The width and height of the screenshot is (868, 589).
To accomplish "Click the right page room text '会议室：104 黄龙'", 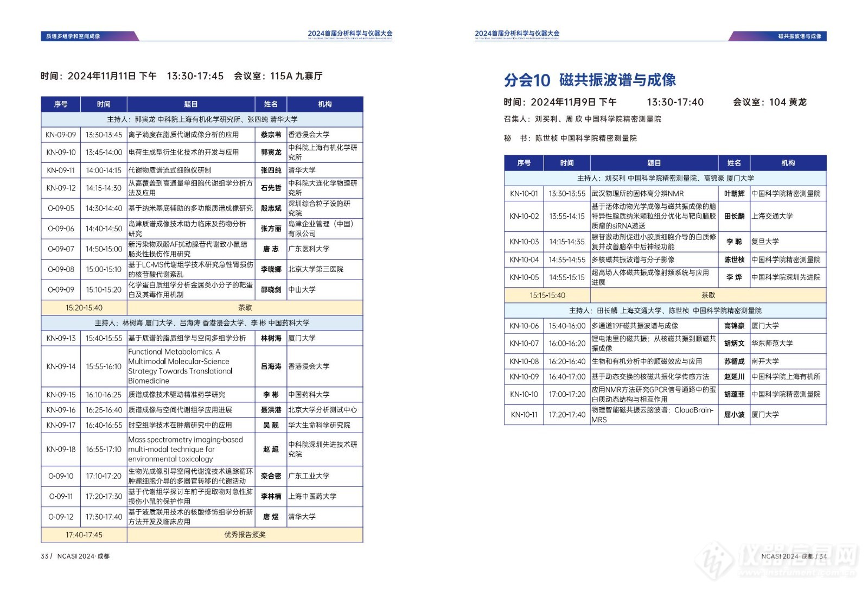I will (x=769, y=102).
